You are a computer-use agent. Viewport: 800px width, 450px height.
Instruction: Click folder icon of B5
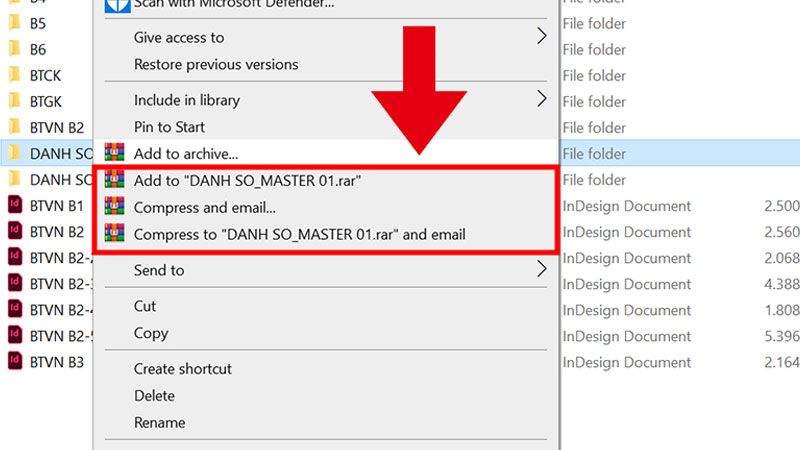(x=15, y=22)
